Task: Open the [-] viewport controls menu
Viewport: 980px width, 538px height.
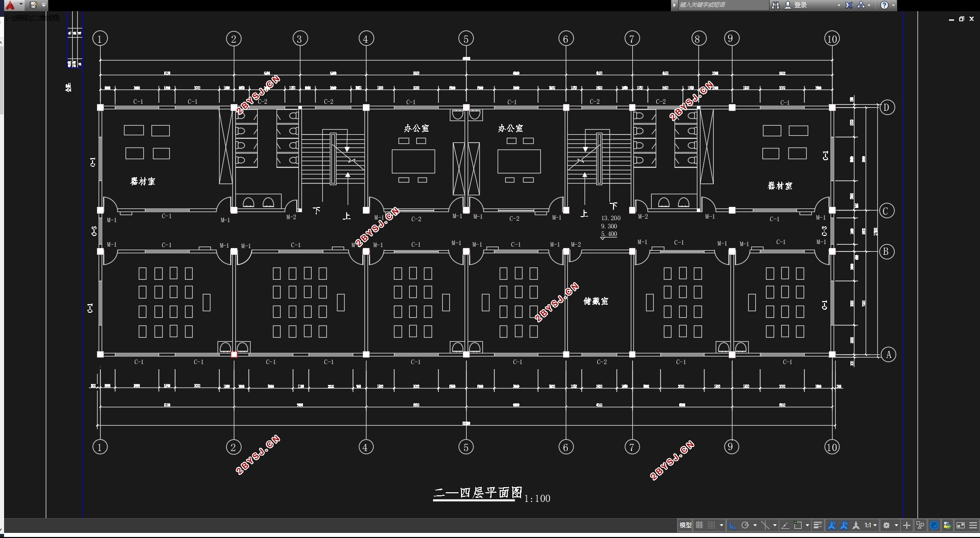Action: (x=10, y=18)
